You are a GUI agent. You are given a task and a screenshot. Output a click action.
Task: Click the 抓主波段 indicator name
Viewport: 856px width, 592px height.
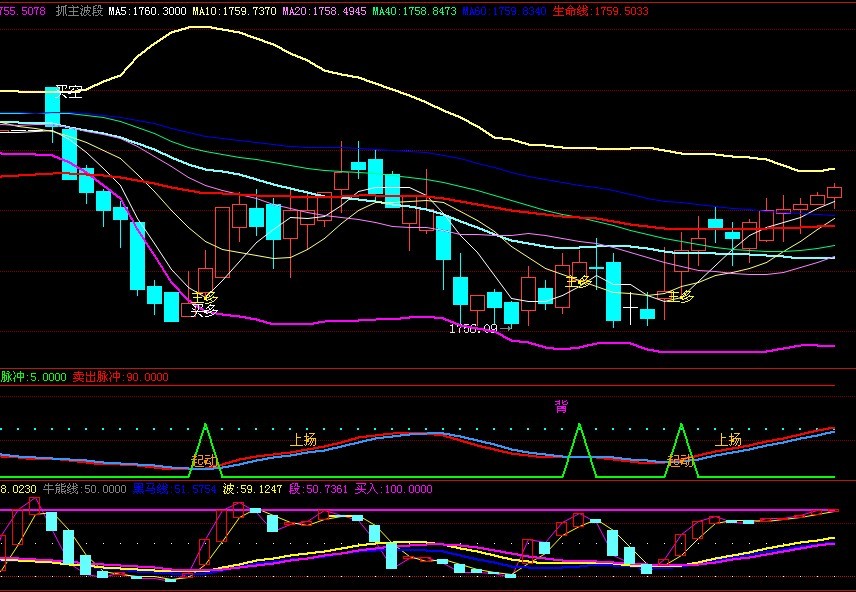pyautogui.click(x=79, y=11)
